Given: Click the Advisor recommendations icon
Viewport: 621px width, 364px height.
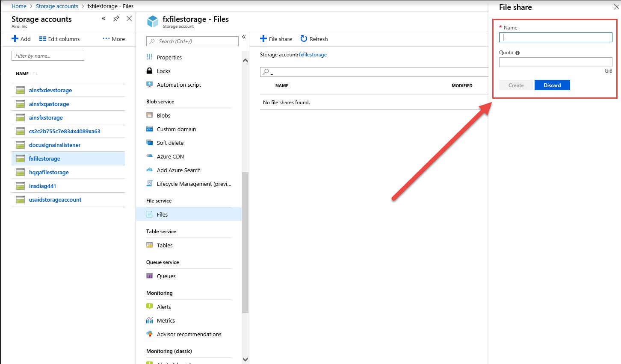Looking at the screenshot, I should pyautogui.click(x=149, y=334).
